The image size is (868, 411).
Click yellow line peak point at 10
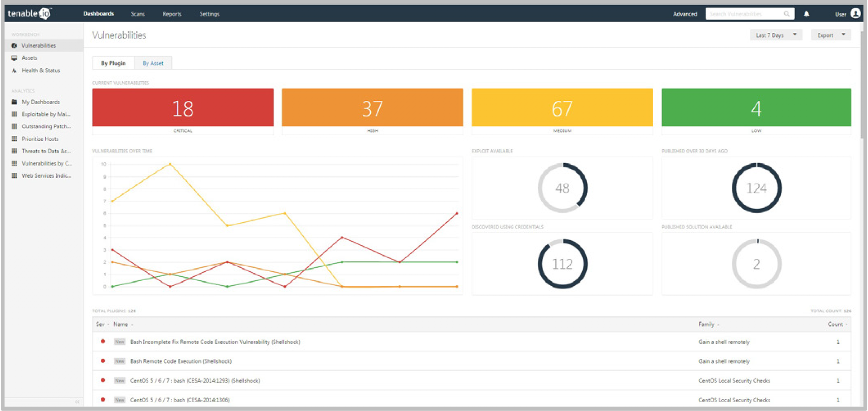(x=170, y=164)
